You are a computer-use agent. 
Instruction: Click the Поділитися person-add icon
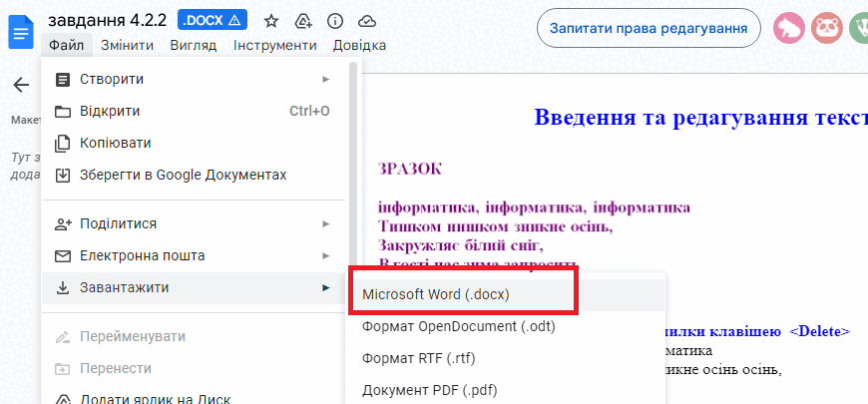click(x=64, y=224)
